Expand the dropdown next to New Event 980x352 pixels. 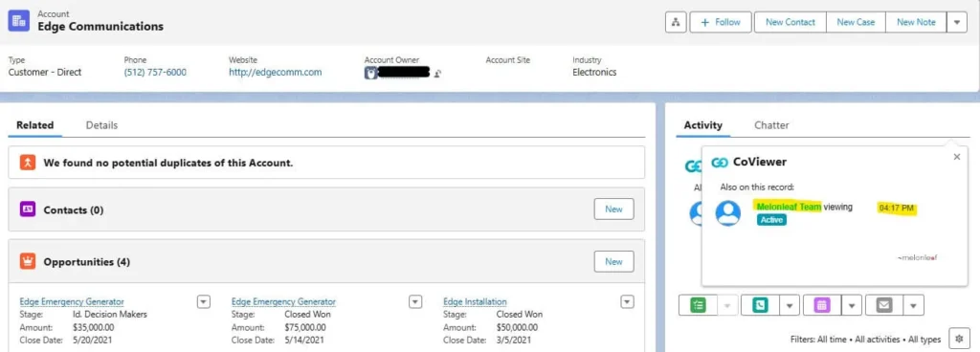tap(852, 305)
